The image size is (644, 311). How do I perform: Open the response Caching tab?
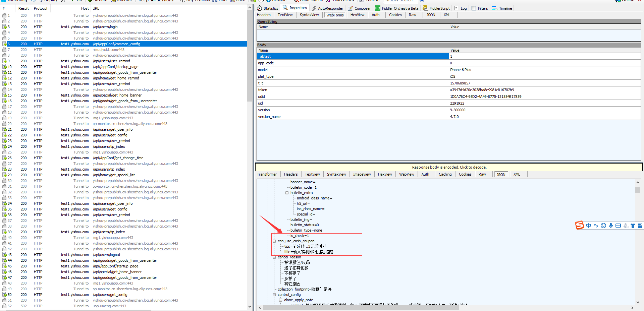click(x=445, y=174)
